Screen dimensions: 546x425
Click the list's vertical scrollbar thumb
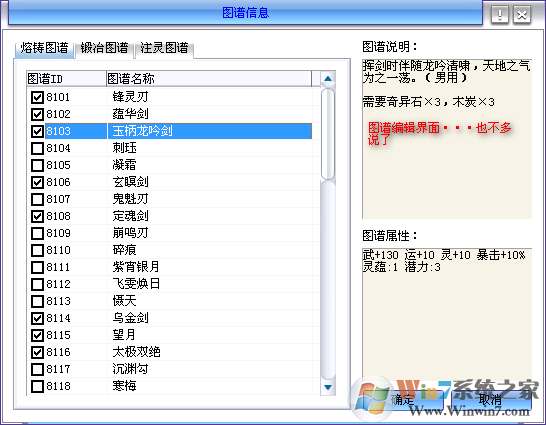(x=328, y=134)
